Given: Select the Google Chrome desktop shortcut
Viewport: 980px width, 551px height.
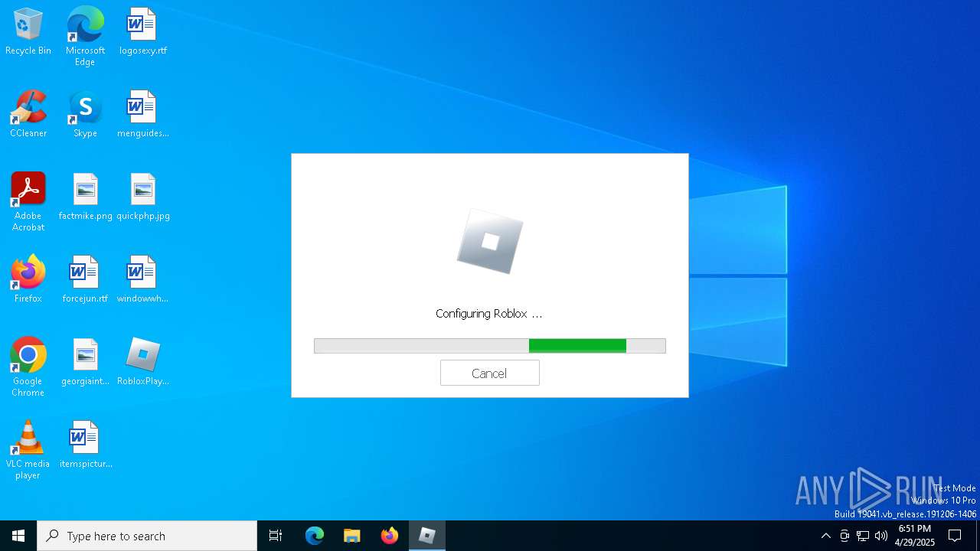Looking at the screenshot, I should point(28,367).
